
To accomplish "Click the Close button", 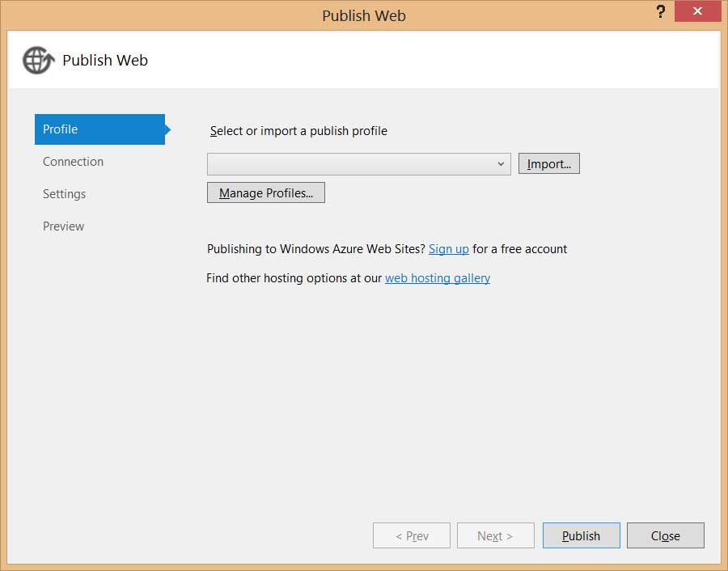I will click(x=666, y=535).
